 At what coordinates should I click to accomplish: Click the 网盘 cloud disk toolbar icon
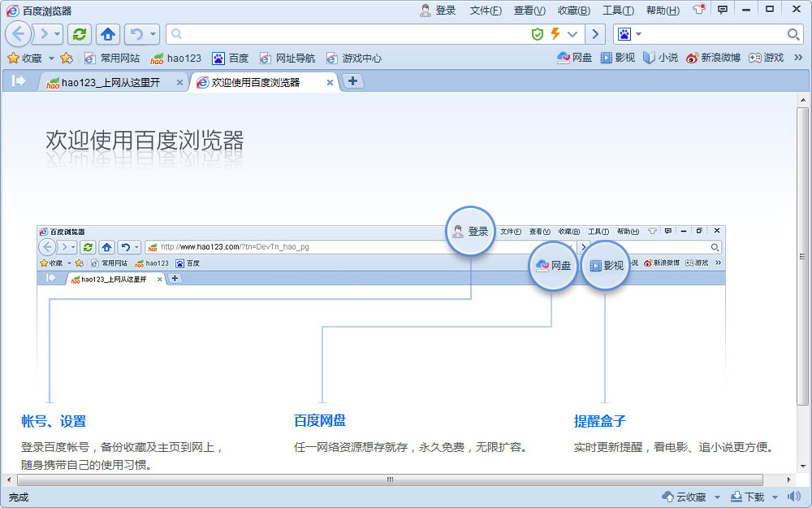pos(574,58)
